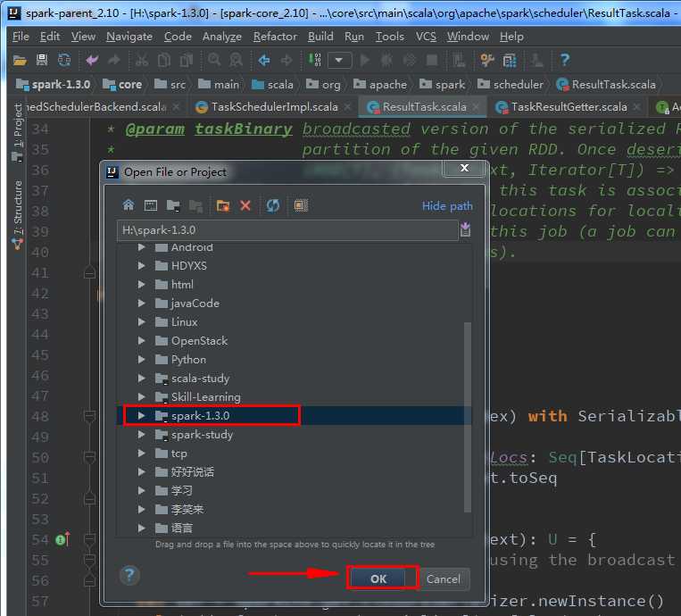Click the Desktop directory icon in dialog
681x616 pixels.
[x=151, y=205]
